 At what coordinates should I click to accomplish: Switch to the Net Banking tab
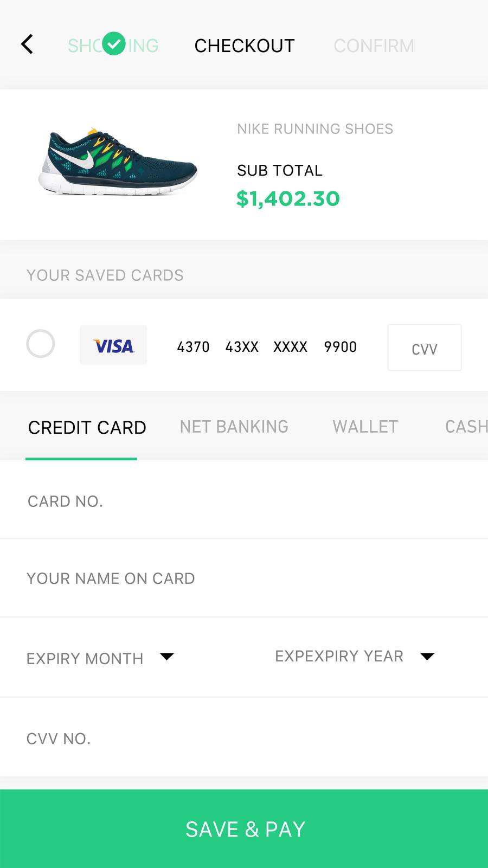click(234, 427)
